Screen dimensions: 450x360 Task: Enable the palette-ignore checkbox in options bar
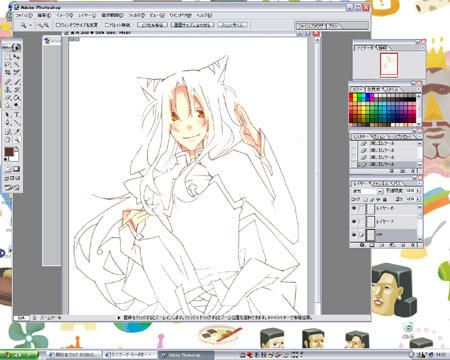pos(107,25)
